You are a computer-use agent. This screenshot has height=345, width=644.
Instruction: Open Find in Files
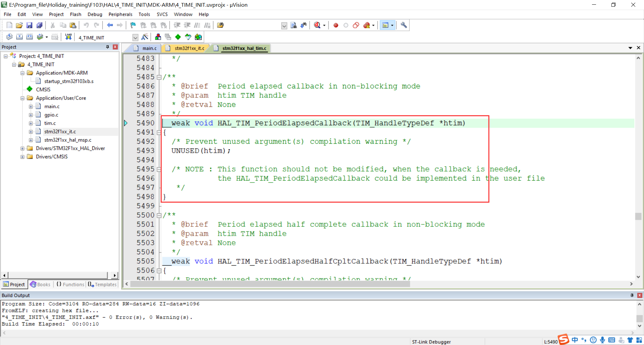coord(220,25)
